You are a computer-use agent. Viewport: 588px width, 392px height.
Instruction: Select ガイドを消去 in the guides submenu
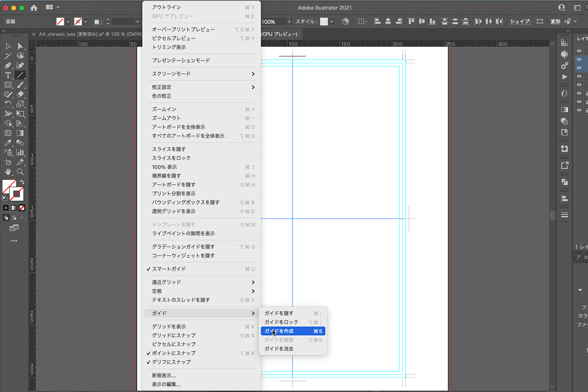pos(279,349)
